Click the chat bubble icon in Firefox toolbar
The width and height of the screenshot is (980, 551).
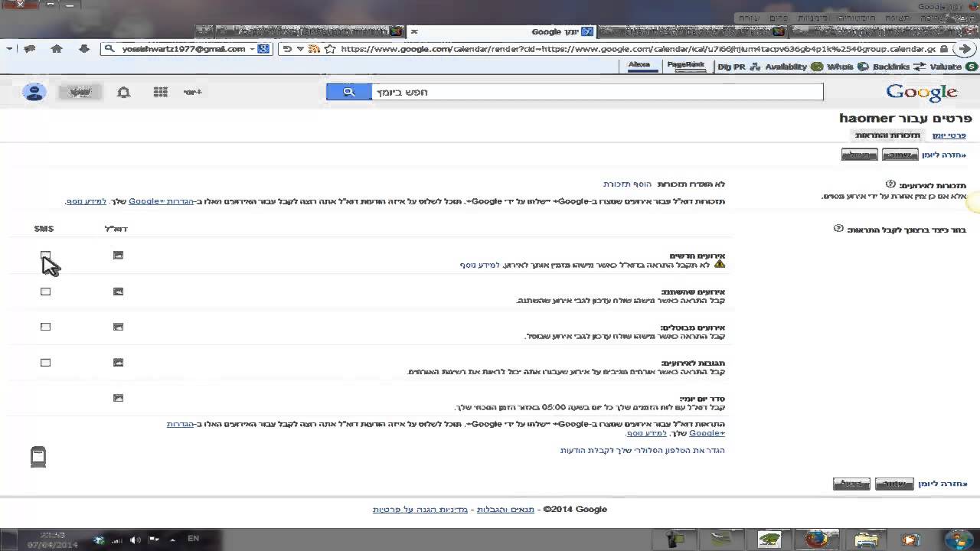(x=30, y=49)
